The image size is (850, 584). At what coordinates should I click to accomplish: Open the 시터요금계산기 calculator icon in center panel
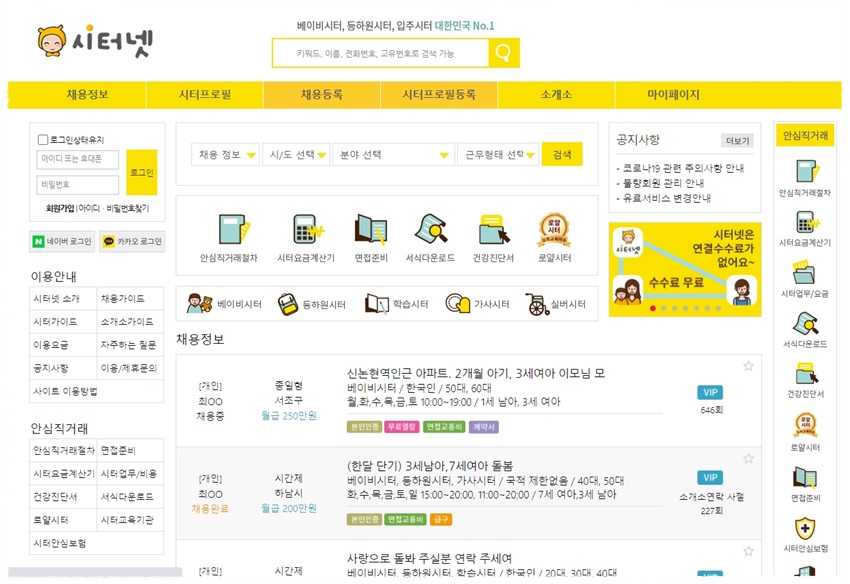pos(306,229)
